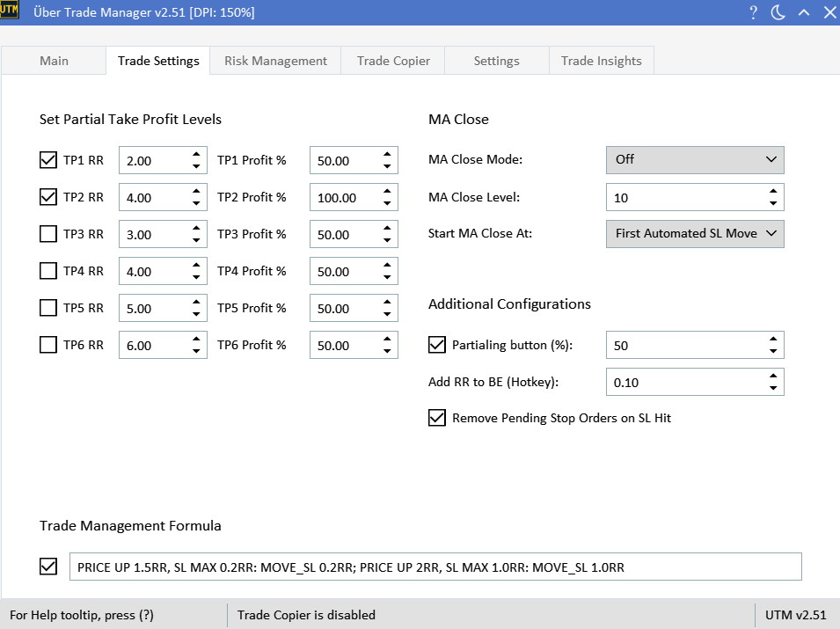Screen dimensions: 840x629
Task: Disable the Trade Management Formula checkbox
Action: (48, 567)
